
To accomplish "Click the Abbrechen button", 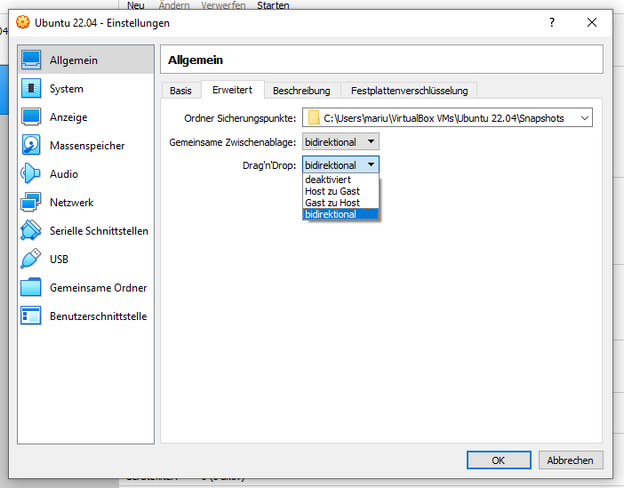I will click(x=571, y=460).
